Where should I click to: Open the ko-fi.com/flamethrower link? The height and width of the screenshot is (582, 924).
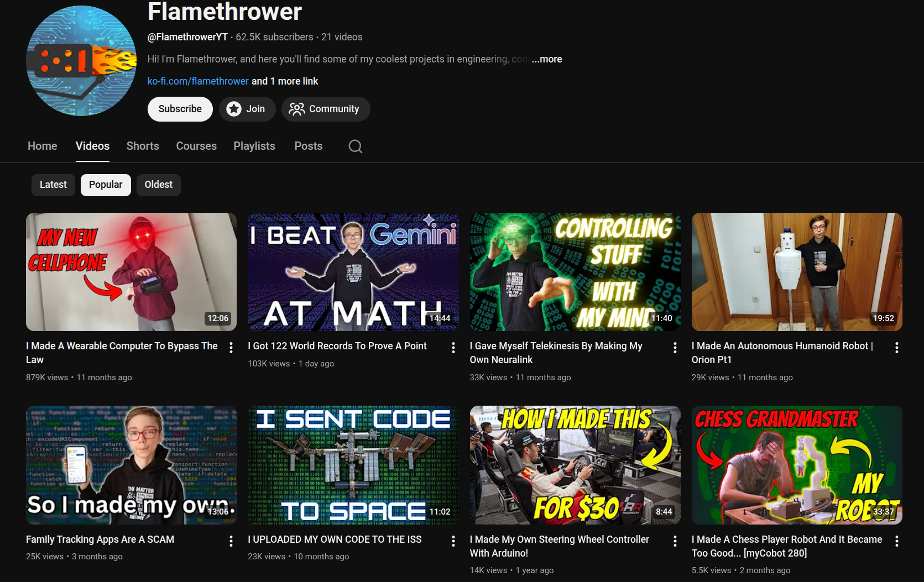[x=198, y=81]
